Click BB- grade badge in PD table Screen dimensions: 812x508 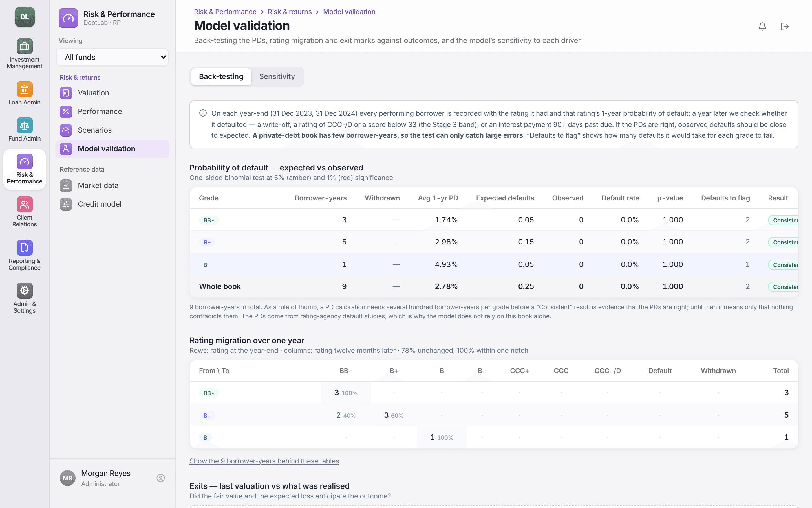(208, 220)
